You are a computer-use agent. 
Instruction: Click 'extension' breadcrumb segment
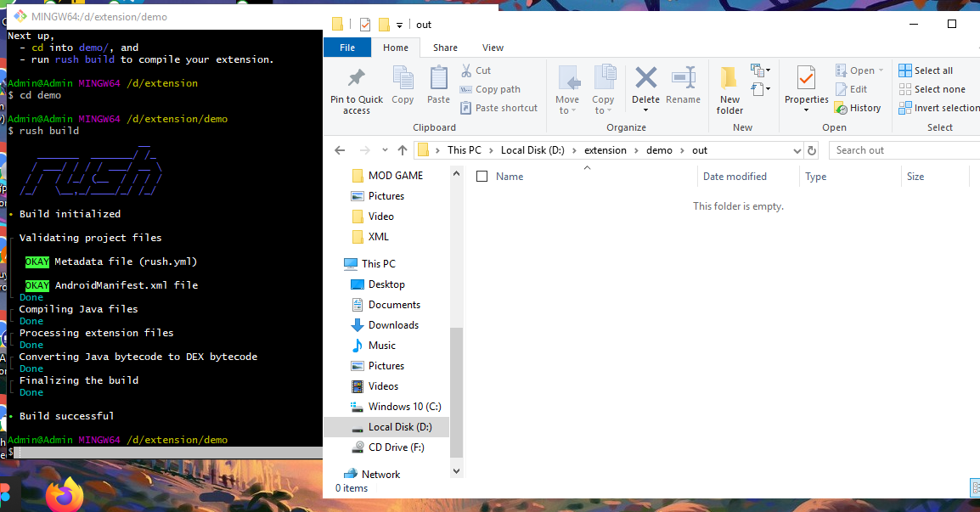[605, 150]
